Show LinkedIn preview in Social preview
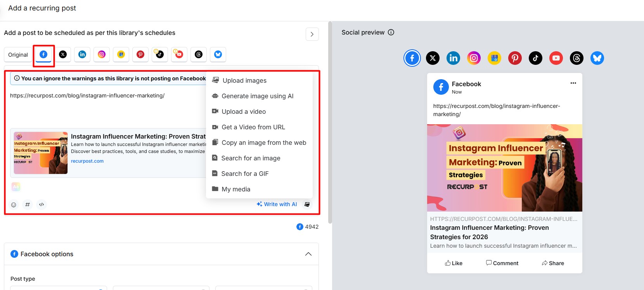 coord(453,58)
